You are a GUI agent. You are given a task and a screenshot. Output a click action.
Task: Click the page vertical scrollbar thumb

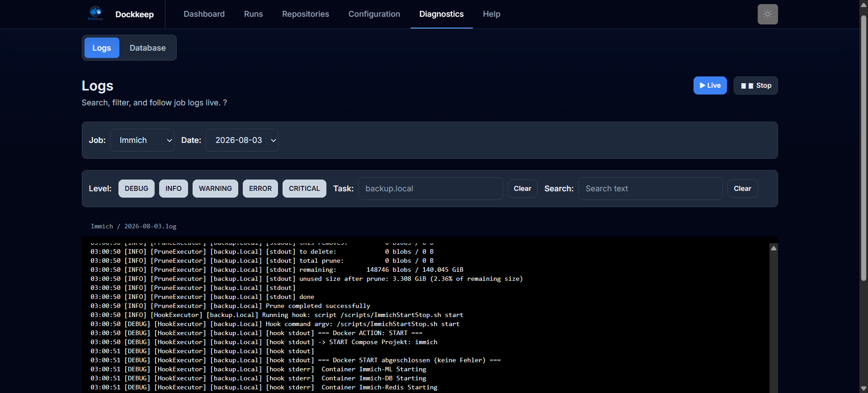tap(863, 148)
